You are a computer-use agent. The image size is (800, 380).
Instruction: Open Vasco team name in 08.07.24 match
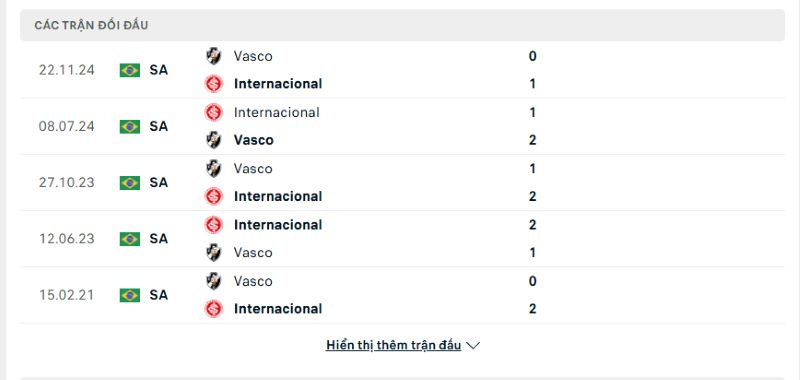click(254, 140)
